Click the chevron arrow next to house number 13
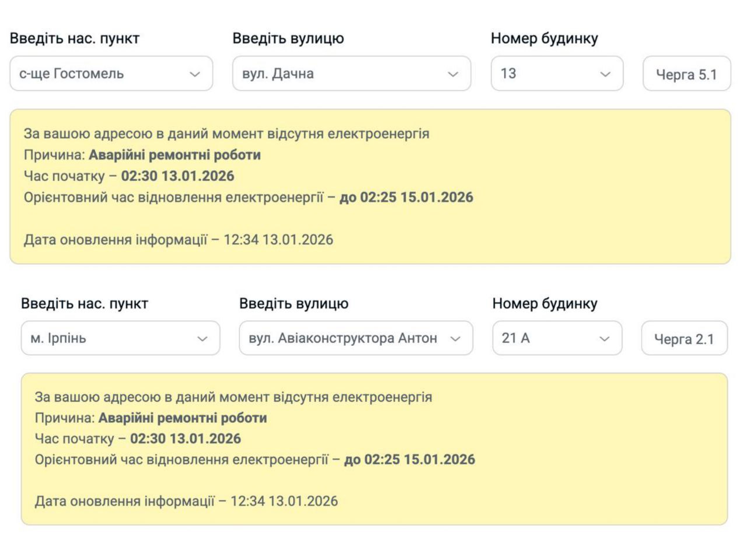 (x=605, y=74)
